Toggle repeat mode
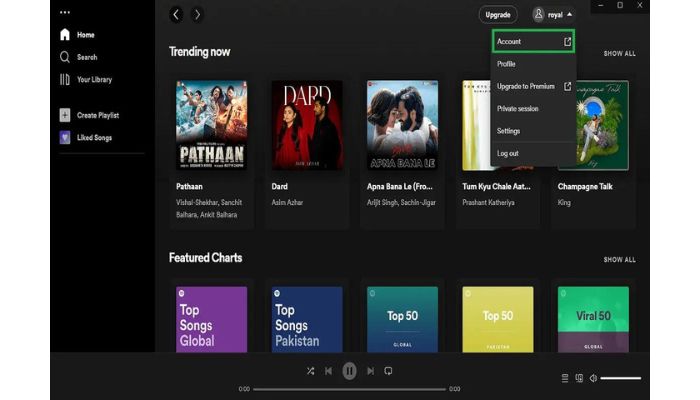This screenshot has height=400, width=700. coord(388,371)
